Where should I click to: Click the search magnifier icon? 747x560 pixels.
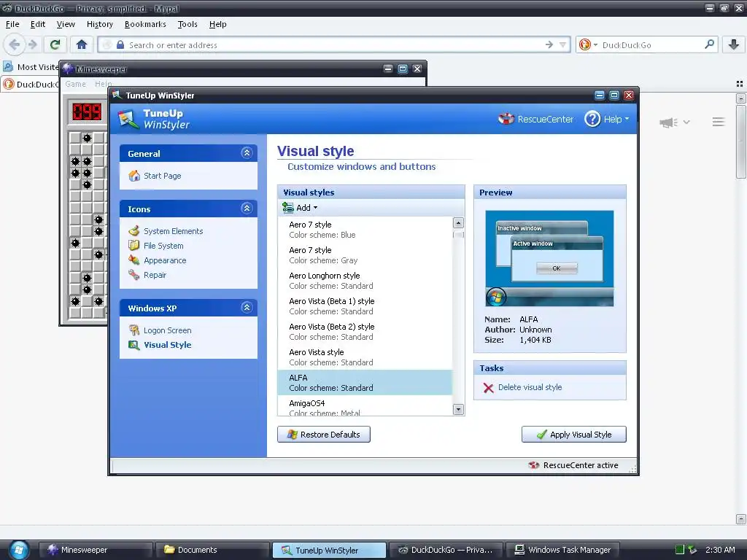[x=709, y=44]
